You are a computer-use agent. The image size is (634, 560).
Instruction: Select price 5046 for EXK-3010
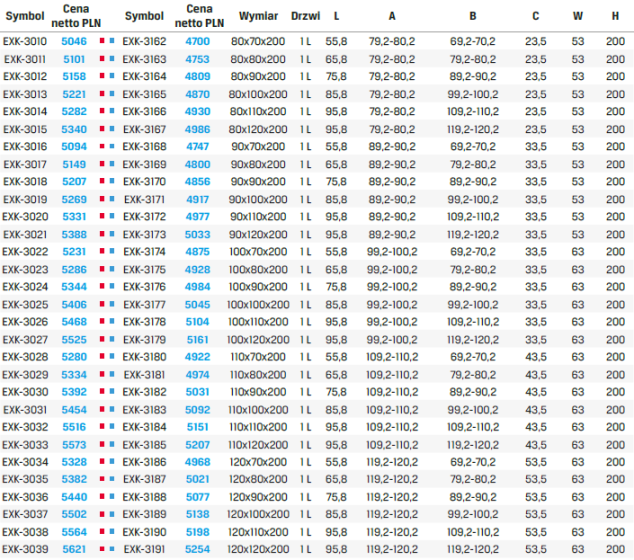click(x=74, y=41)
